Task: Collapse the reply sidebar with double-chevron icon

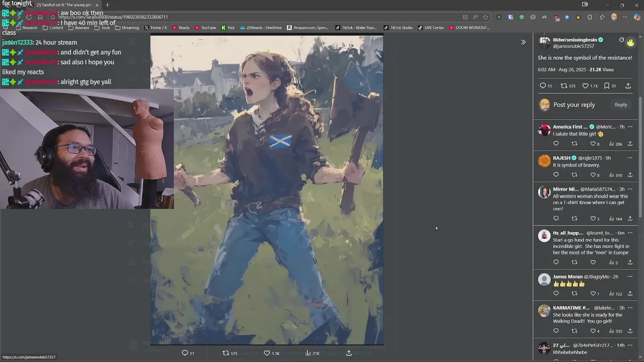Action: tap(523, 42)
